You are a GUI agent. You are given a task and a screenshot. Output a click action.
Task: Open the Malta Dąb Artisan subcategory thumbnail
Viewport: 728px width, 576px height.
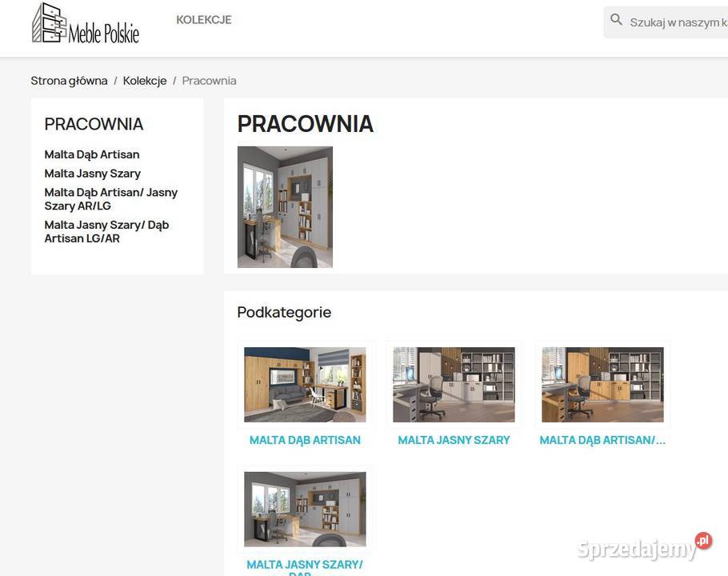click(305, 385)
